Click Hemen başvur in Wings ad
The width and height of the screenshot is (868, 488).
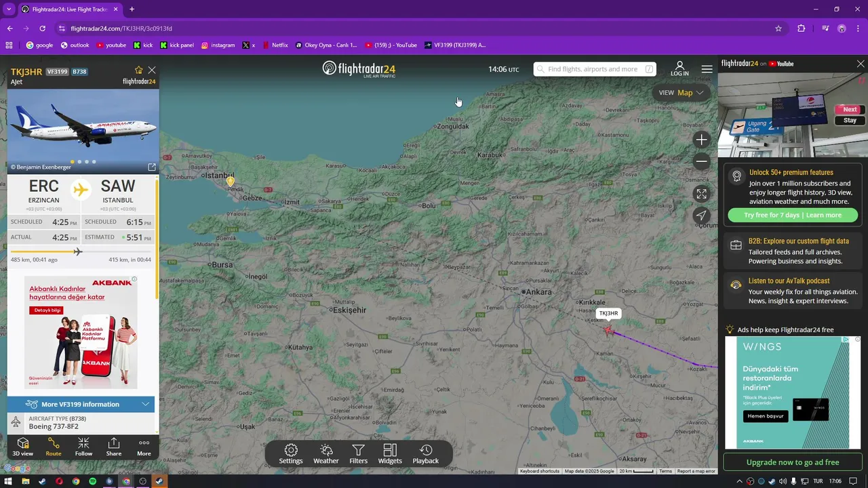click(x=766, y=416)
